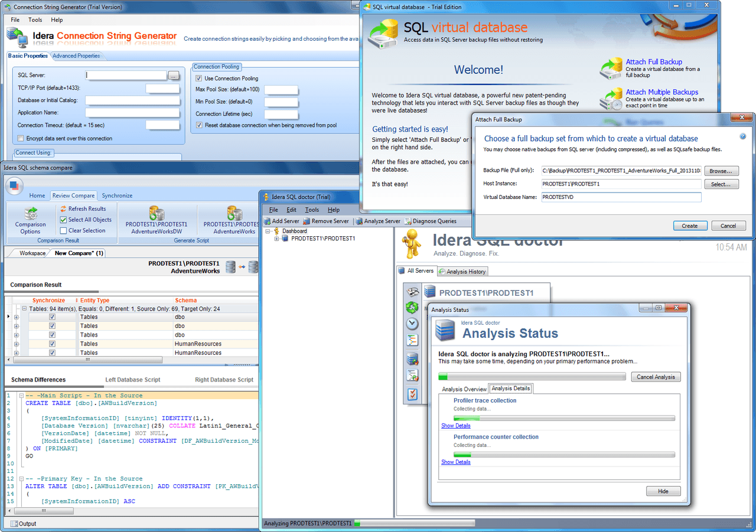The height and width of the screenshot is (532, 756).
Task: Click the overall analysis progress bar
Action: click(532, 377)
